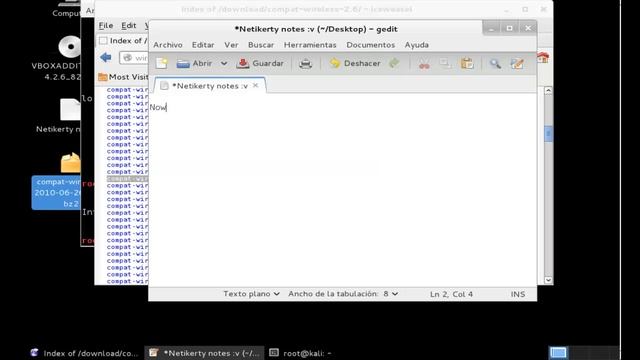640x360 pixels.
Task: Open the Herramientas menu
Action: click(x=310, y=45)
